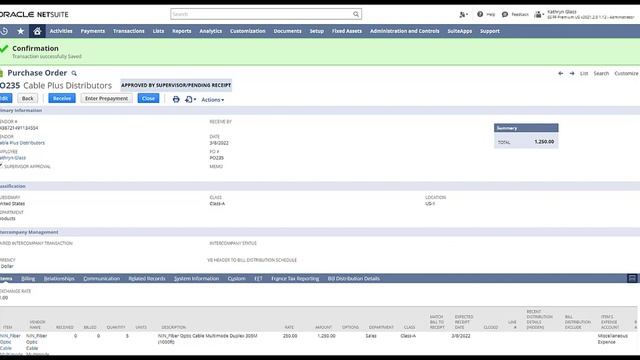640x360 pixels.
Task: Go to next record arrow
Action: [x=572, y=73]
